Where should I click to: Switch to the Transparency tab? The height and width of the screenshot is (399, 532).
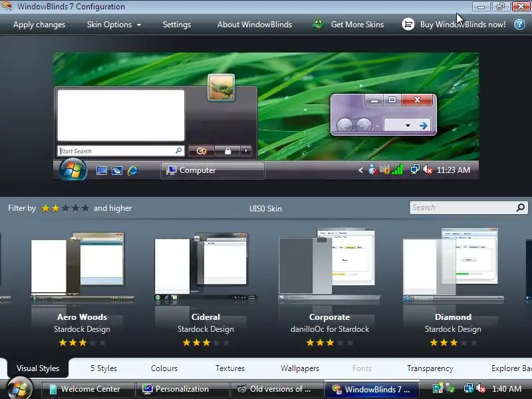point(430,368)
